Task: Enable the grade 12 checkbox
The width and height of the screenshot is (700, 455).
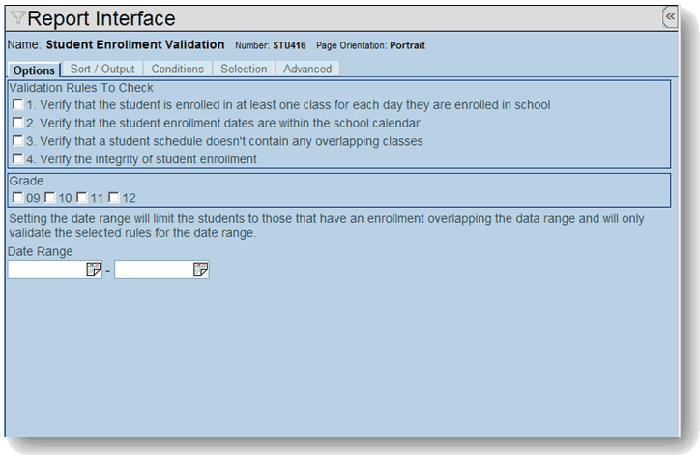Action: click(x=114, y=197)
